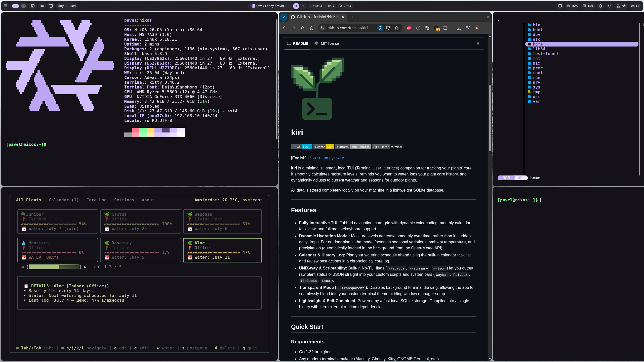Open the Extensions puzzle menu
Image resolution: width=644 pixels, height=362 pixels.
click(446, 28)
